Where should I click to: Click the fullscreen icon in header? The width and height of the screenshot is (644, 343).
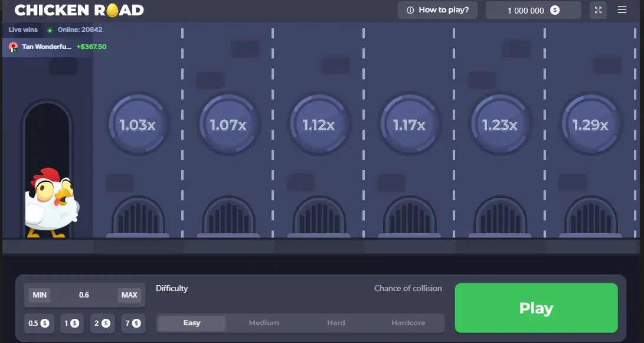pos(598,10)
